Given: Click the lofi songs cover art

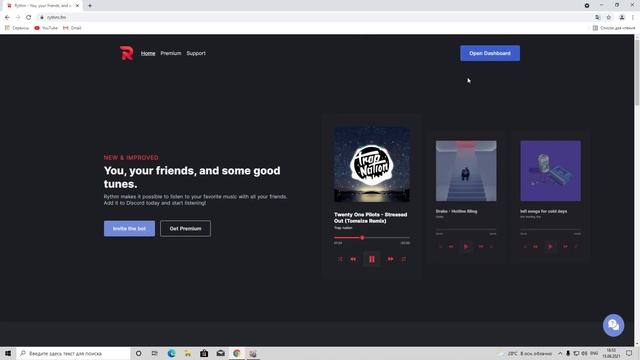Looking at the screenshot, I should pos(551,171).
